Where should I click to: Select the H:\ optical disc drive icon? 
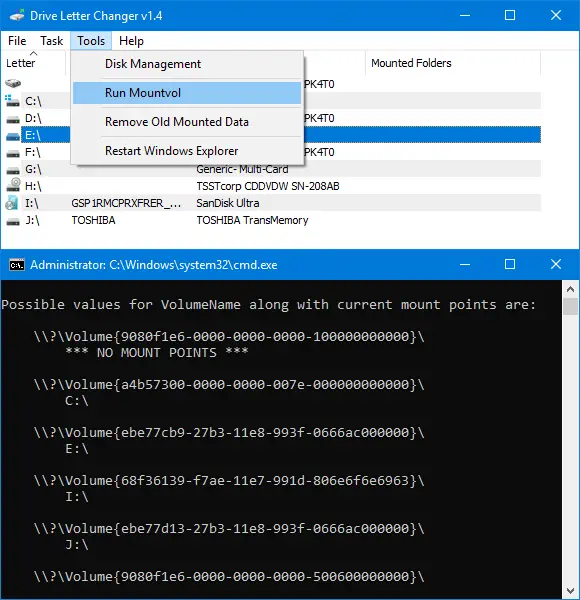point(13,185)
